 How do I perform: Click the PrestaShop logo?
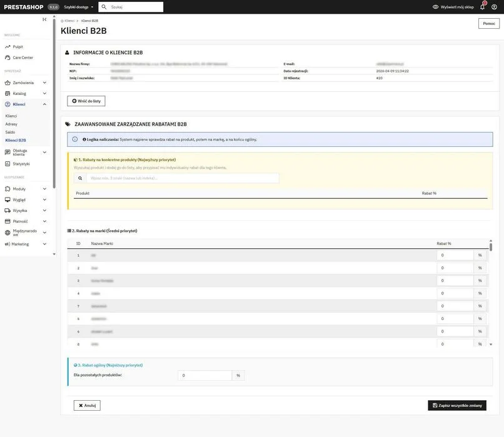tap(24, 7)
